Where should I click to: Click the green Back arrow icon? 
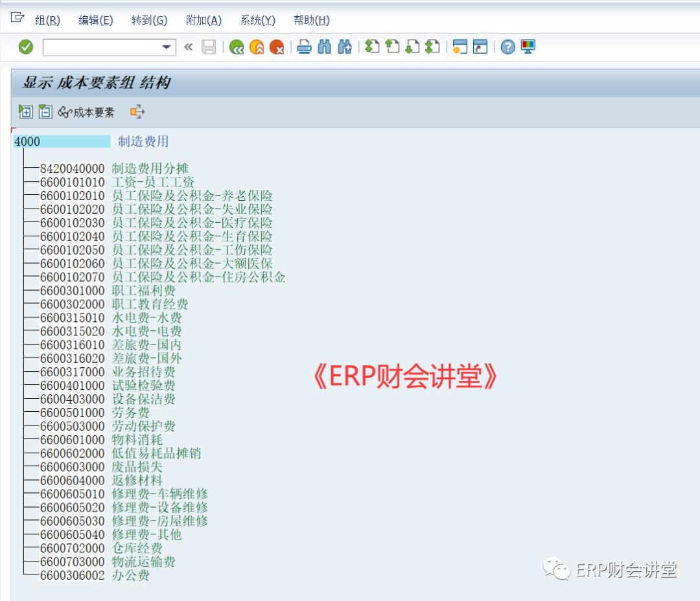(237, 47)
